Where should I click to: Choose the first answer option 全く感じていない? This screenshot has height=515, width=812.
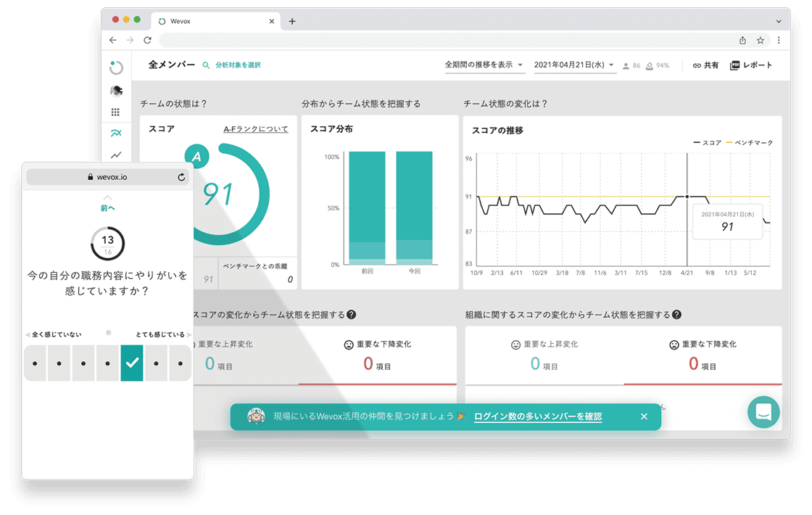[x=35, y=363]
